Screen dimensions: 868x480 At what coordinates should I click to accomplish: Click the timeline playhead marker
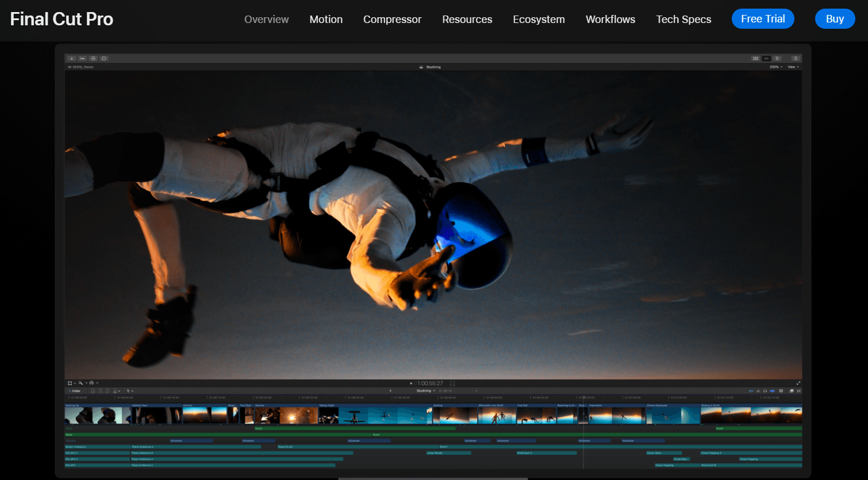pyautogui.click(x=583, y=397)
